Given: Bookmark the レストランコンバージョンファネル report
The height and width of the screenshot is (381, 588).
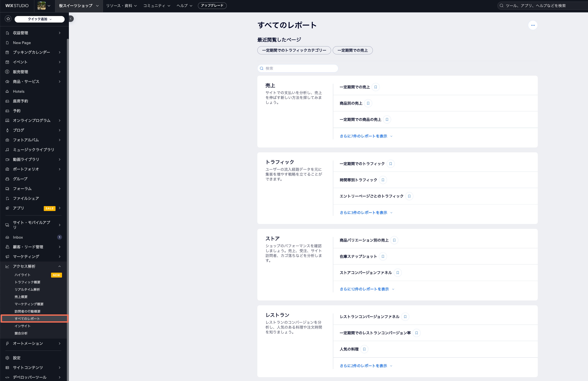Looking at the screenshot, I should 405,317.
